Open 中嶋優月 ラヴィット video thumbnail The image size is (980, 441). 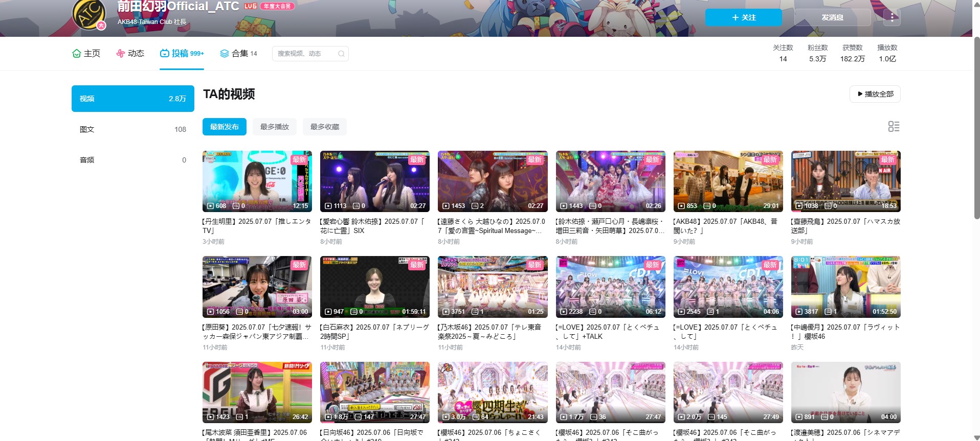(846, 287)
